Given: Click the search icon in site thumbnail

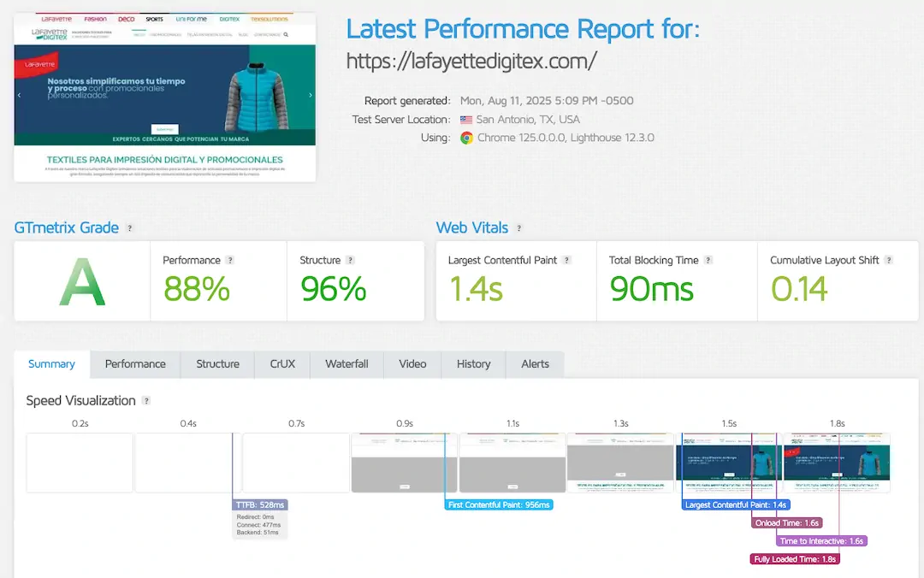Looking at the screenshot, I should click(x=286, y=35).
